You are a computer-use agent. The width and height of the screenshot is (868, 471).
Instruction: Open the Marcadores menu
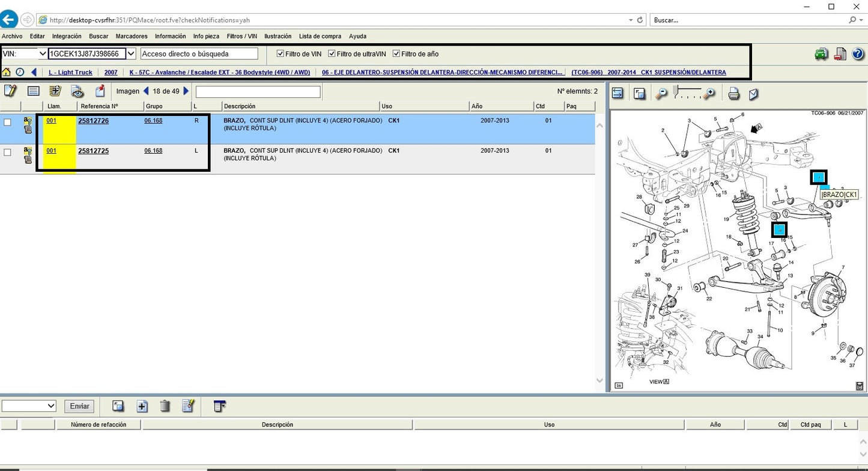tap(131, 36)
